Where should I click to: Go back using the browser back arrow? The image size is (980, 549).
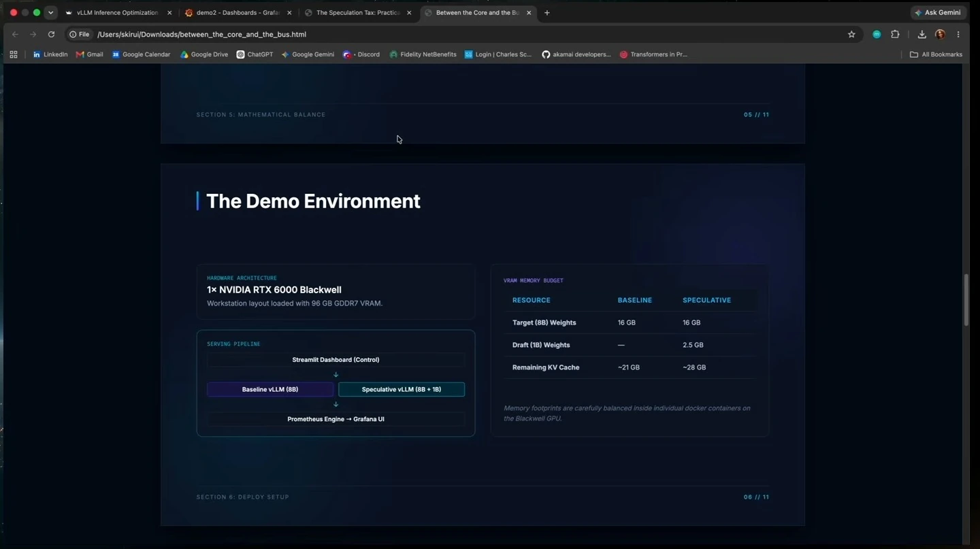click(15, 34)
